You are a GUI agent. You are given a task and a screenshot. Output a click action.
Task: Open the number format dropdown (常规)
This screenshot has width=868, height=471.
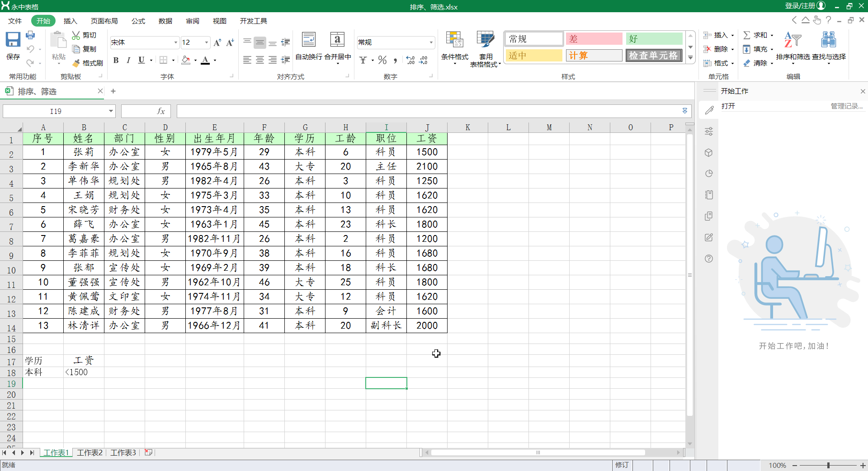[x=431, y=42]
